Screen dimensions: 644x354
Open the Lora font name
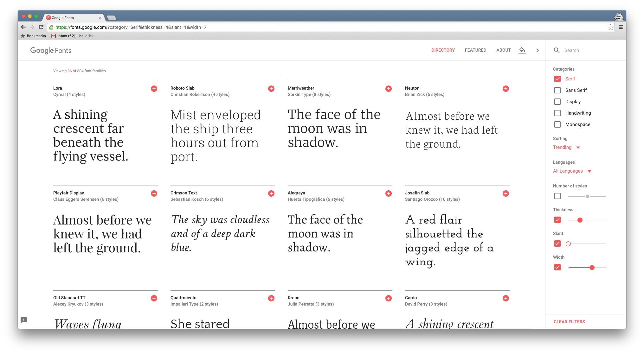(58, 88)
